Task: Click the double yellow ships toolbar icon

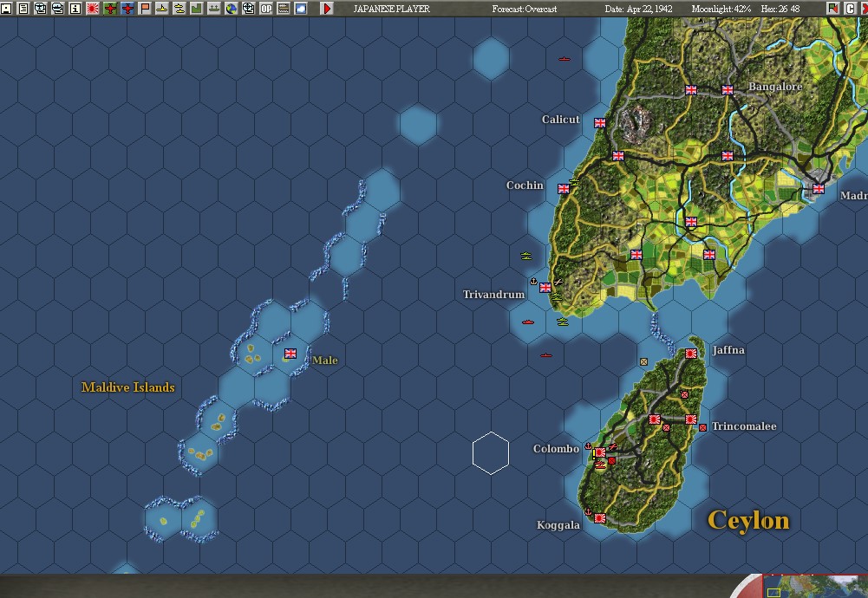Action: point(179,9)
